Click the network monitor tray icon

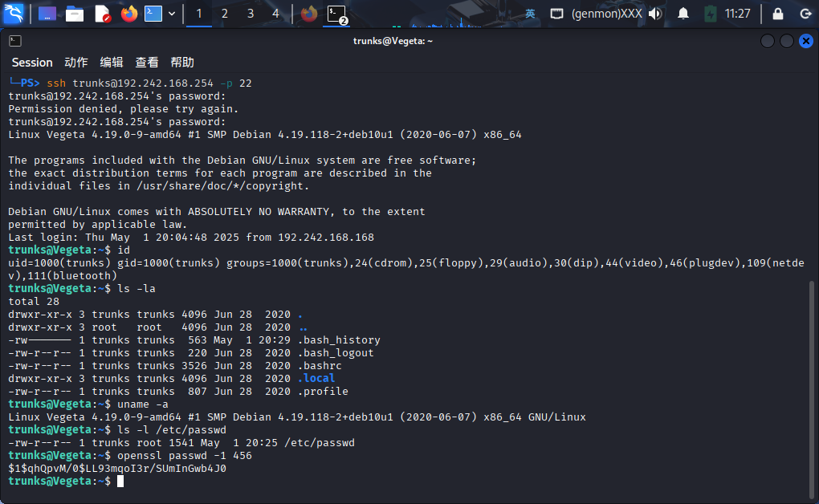pos(556,14)
